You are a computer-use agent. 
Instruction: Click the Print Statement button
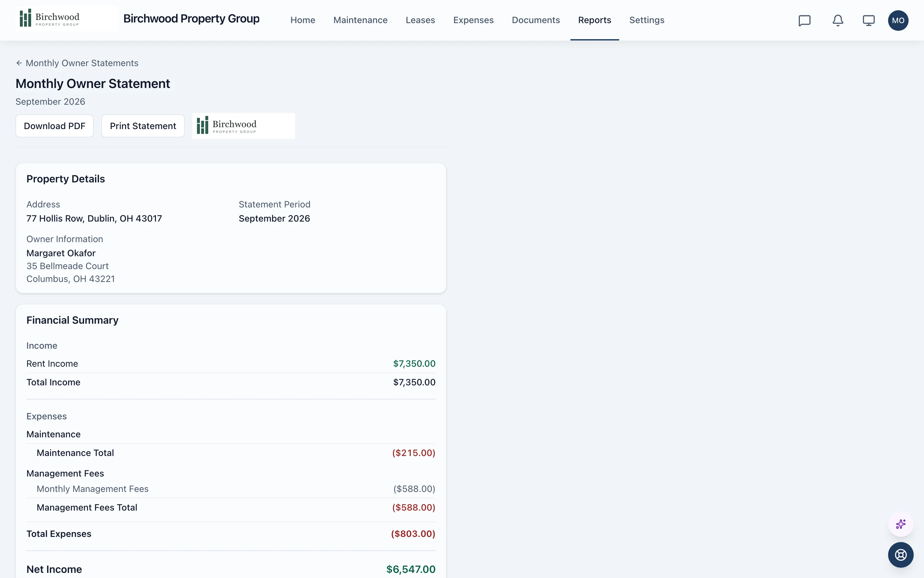coord(143,126)
